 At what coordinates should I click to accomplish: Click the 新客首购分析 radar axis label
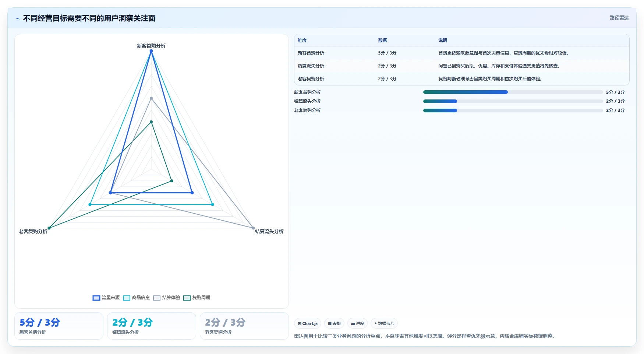151,46
